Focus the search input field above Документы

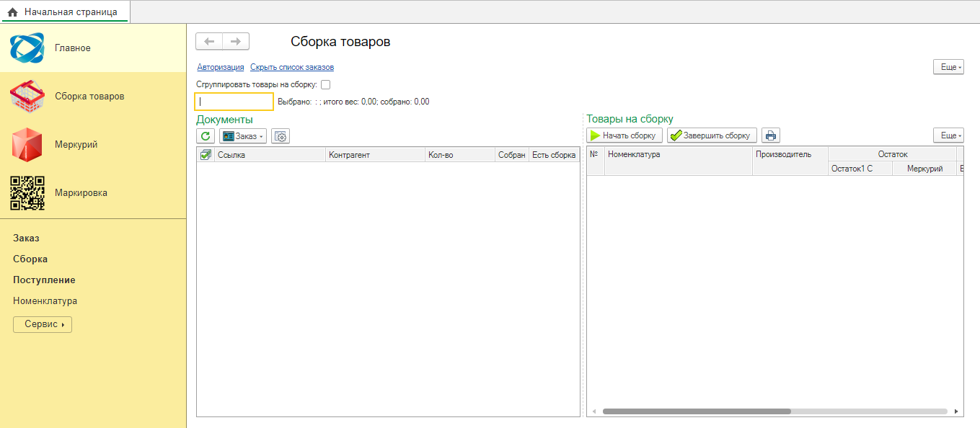tap(234, 102)
